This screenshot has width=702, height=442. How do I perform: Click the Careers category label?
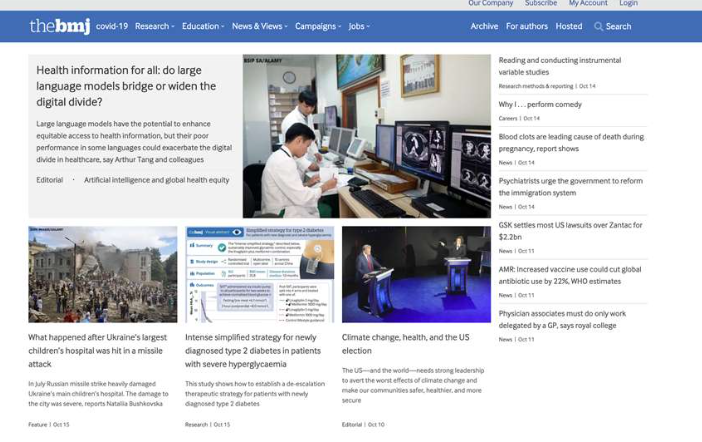pos(508,118)
